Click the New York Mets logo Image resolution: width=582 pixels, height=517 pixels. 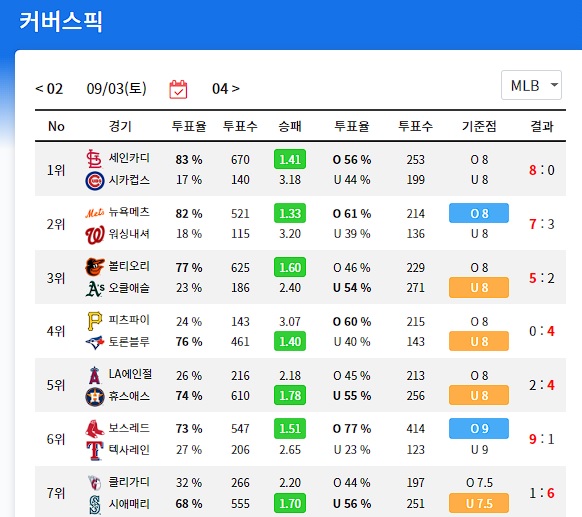click(95, 213)
